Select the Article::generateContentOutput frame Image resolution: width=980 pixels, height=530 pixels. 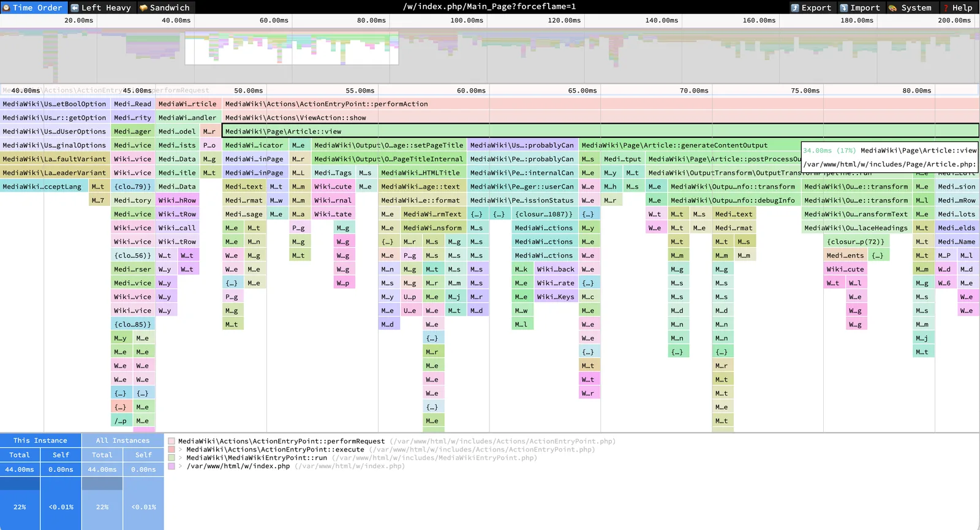coord(690,145)
